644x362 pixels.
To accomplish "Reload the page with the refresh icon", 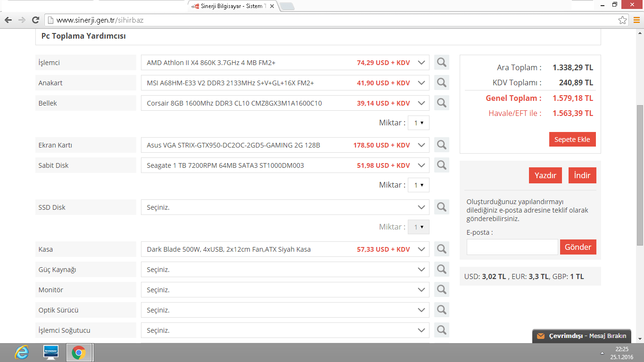I will 35,20.
